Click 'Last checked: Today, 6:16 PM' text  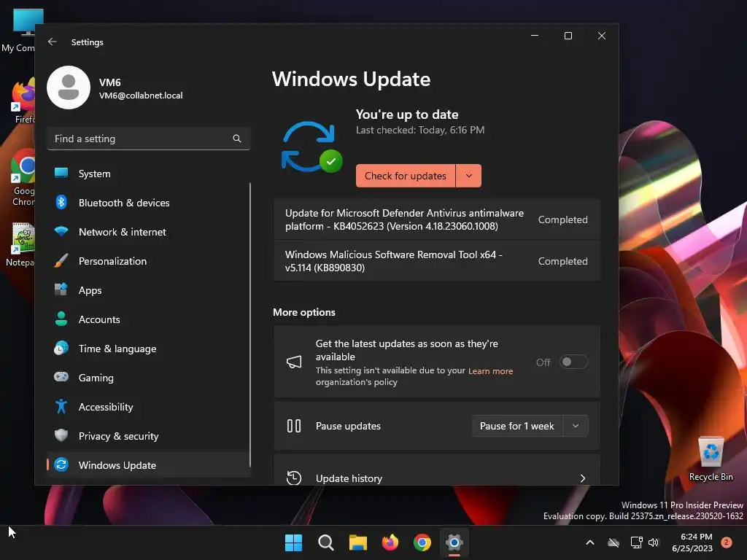point(419,130)
